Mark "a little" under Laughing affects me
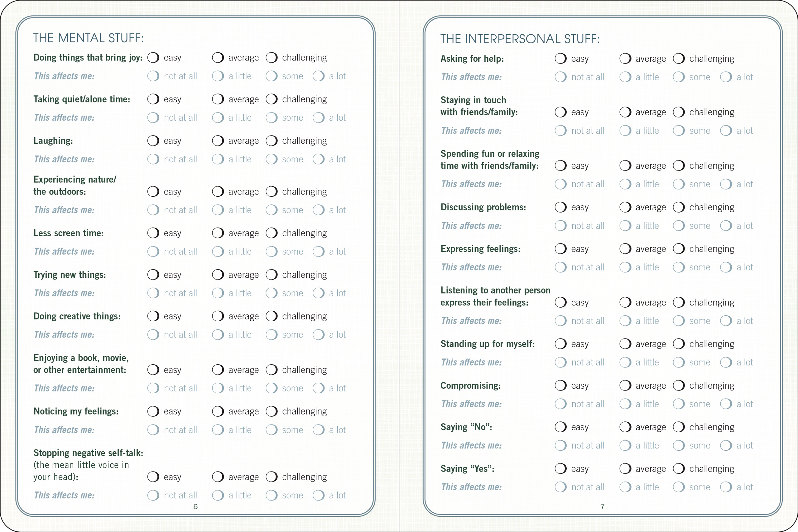798x532 pixels. [x=218, y=159]
